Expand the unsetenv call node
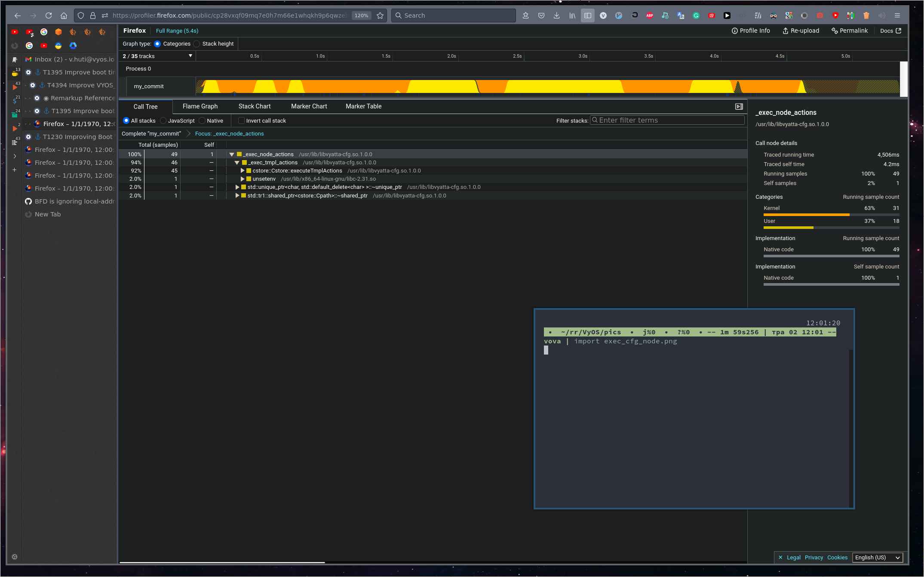924x577 pixels. click(243, 179)
